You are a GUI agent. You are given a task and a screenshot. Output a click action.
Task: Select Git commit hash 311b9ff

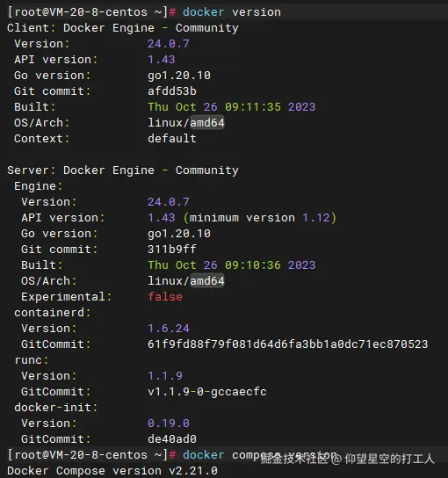click(172, 250)
